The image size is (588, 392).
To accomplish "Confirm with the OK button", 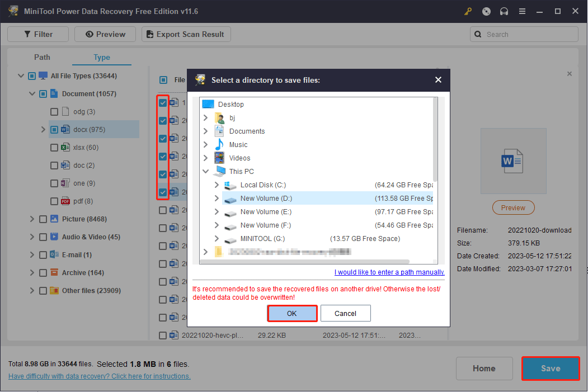I will 292,313.
